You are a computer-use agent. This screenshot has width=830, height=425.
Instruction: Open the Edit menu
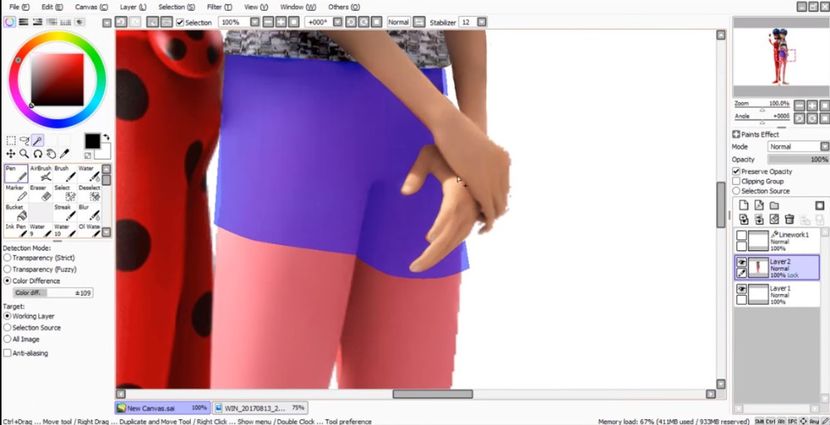coord(52,7)
